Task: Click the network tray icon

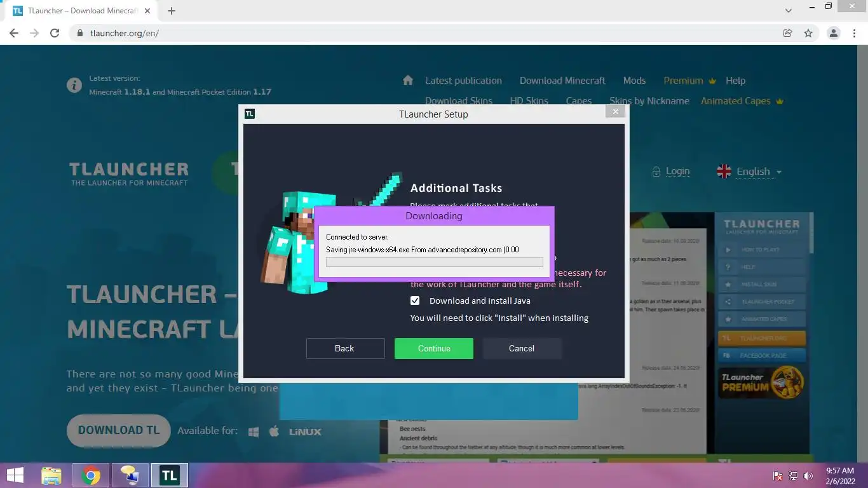Action: pos(793,476)
